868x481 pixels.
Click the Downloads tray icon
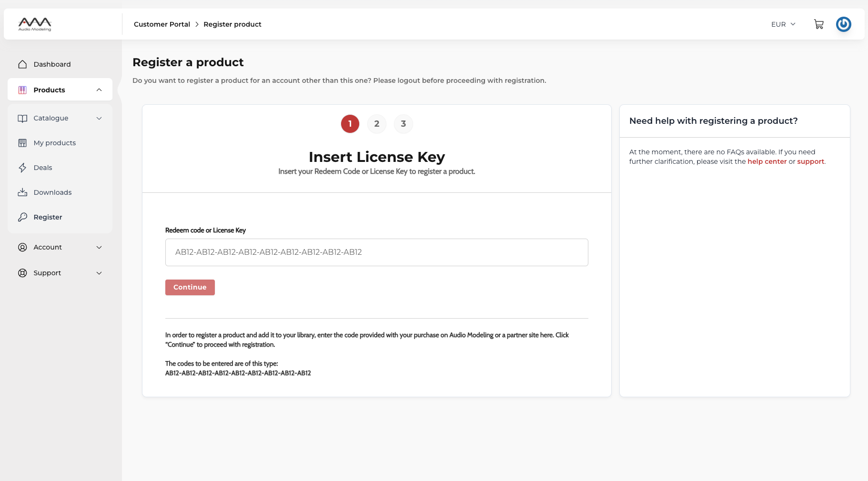tap(22, 192)
